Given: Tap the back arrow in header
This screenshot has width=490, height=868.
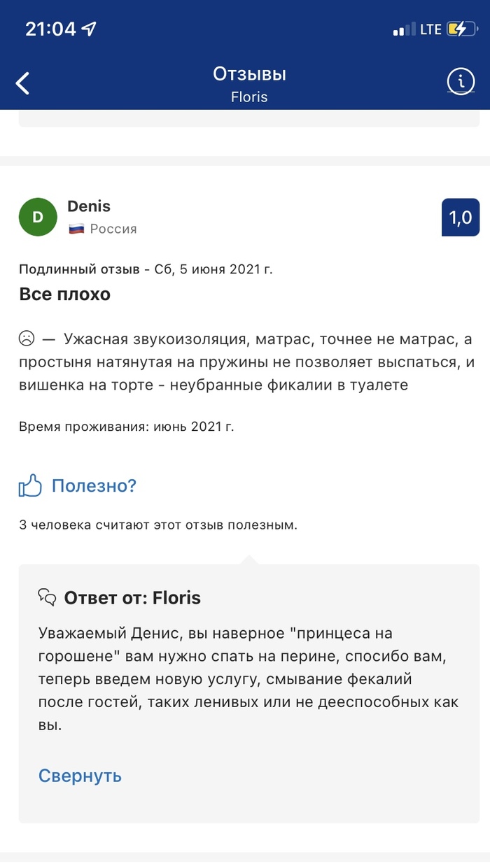Looking at the screenshot, I should pos(23,83).
